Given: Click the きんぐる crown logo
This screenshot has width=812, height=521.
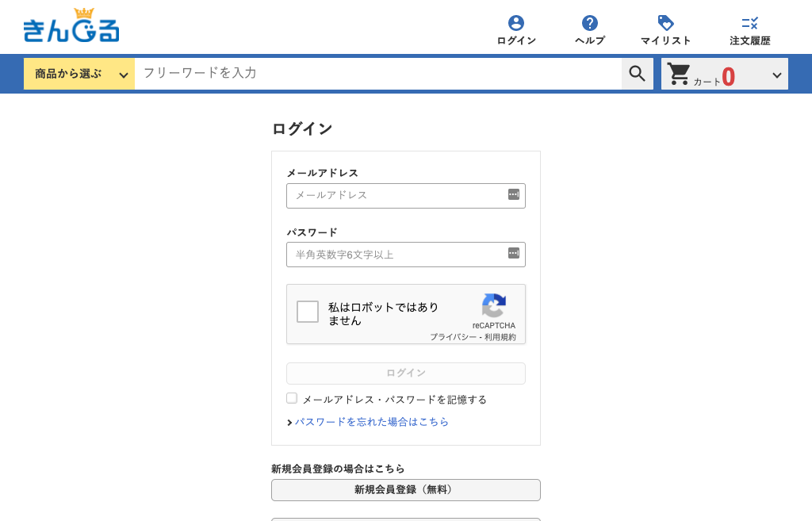Looking at the screenshot, I should pyautogui.click(x=71, y=25).
